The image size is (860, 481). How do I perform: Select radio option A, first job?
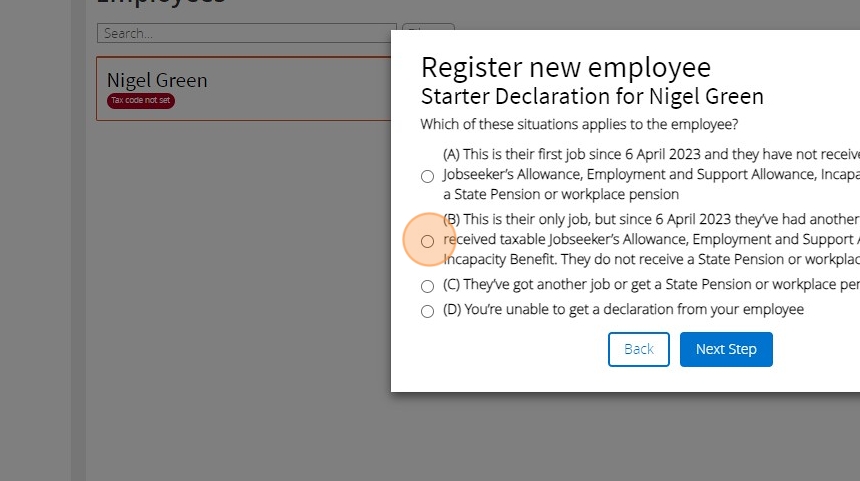[427, 176]
